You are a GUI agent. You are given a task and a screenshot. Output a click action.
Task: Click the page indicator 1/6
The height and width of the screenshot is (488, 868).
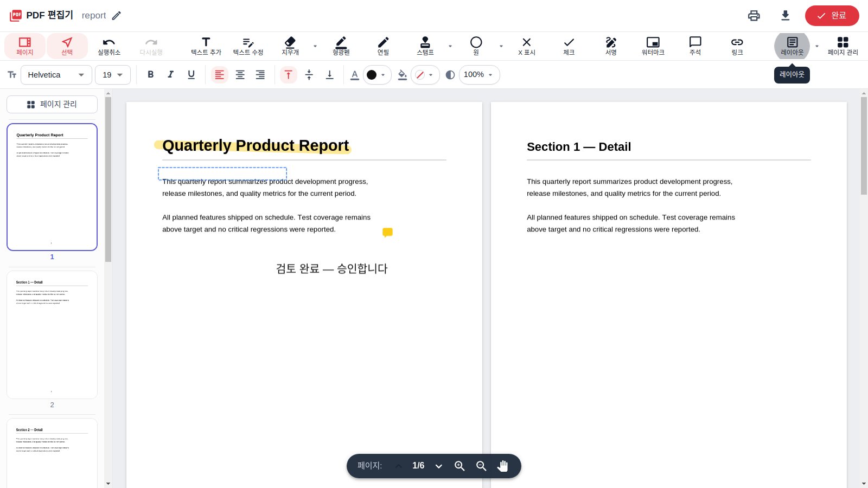pos(418,466)
